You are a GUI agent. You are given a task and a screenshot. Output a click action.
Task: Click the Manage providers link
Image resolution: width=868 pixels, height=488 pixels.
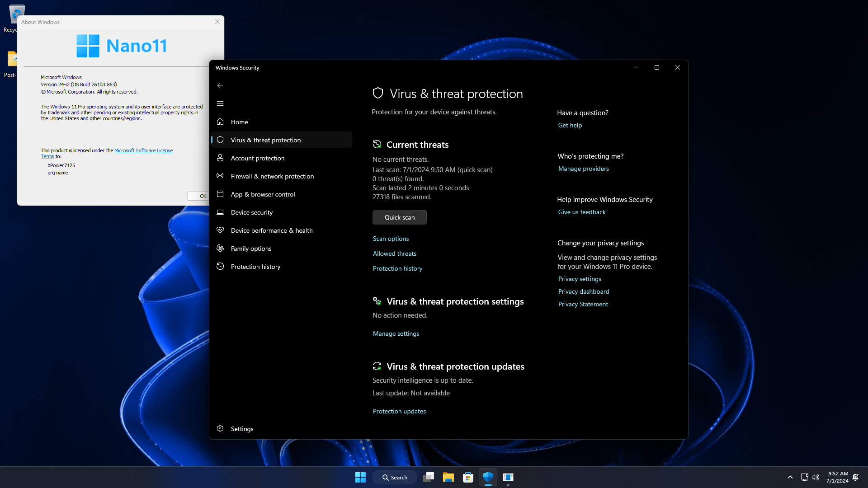[583, 169]
